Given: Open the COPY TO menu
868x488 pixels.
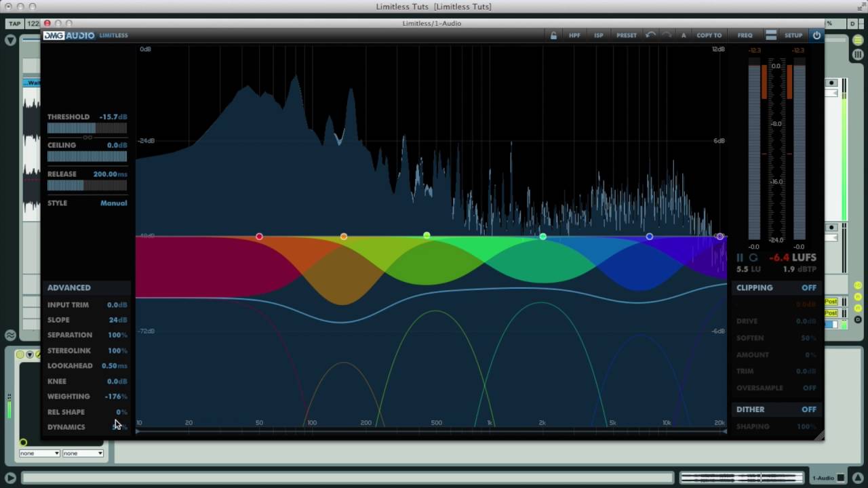Looking at the screenshot, I should (709, 35).
